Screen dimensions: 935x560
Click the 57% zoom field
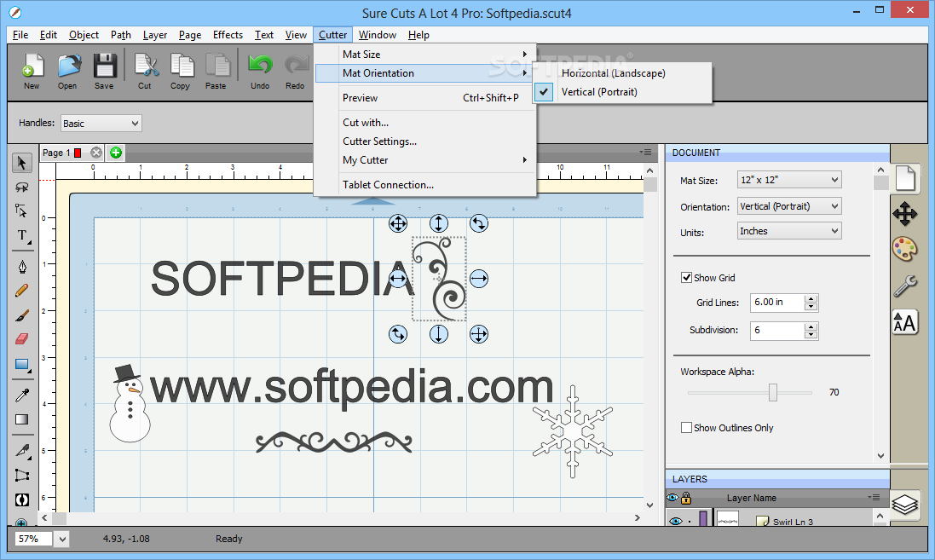(33, 540)
